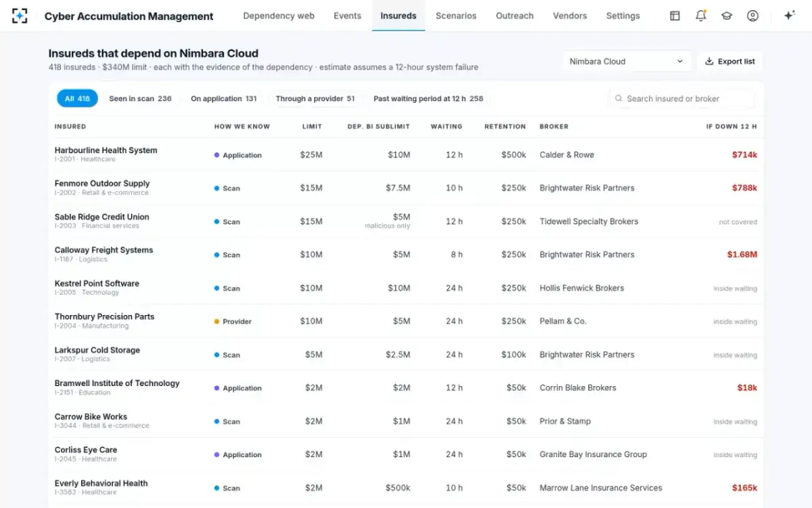The width and height of the screenshot is (812, 508).
Task: Filter by Seen in scan 236
Action: pos(140,98)
